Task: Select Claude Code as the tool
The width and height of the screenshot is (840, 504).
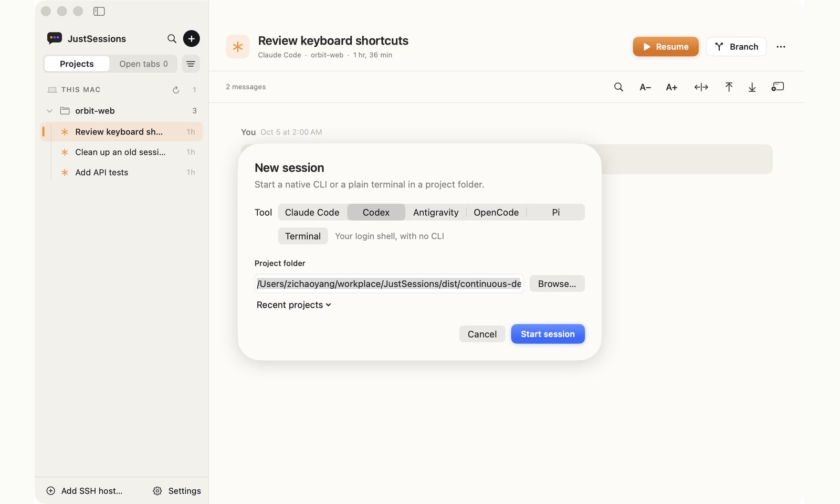Action: click(x=312, y=212)
